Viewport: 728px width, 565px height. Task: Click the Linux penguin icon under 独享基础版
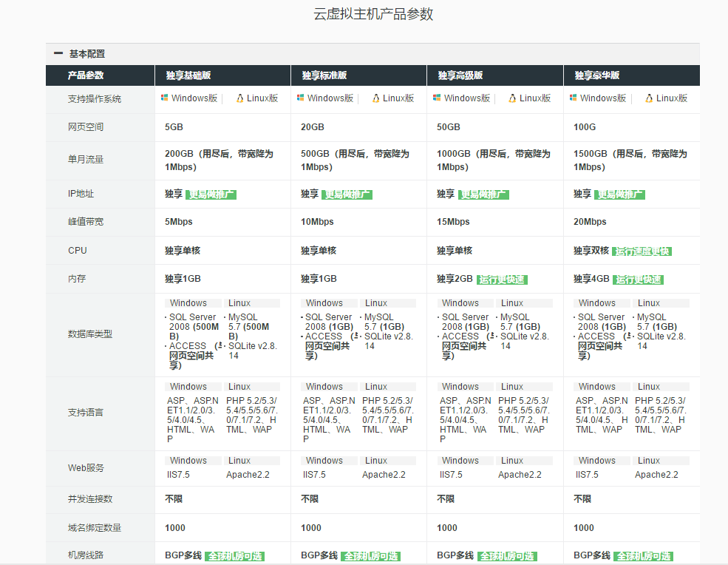pos(239,98)
